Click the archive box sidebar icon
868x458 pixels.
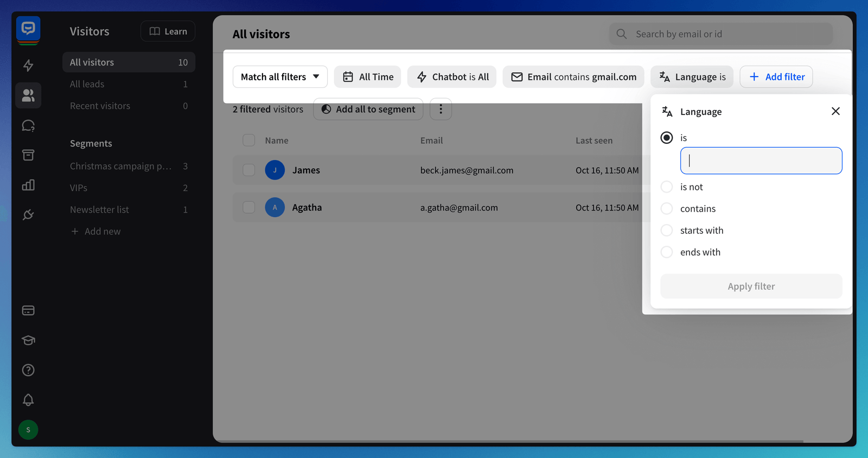pos(28,155)
